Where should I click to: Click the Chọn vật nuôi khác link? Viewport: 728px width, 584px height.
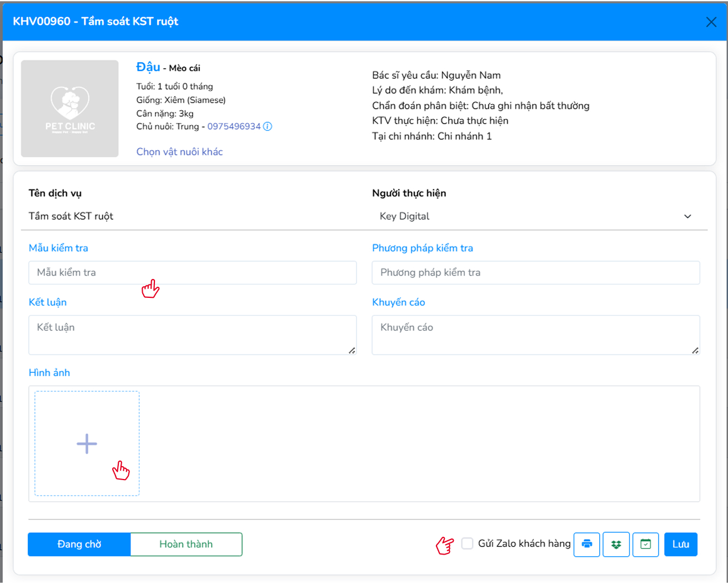179,152
